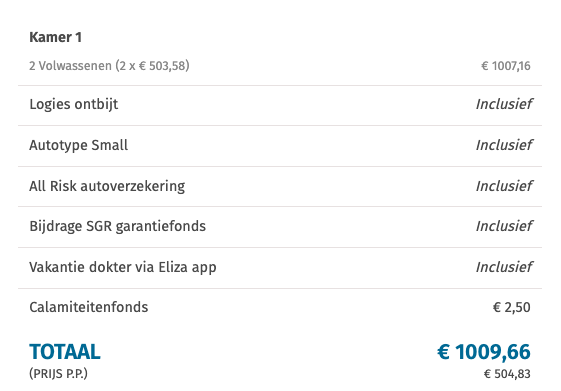Click the € 1007,16 room price
Image resolution: width=561 pixels, height=391 pixels.
506,66
